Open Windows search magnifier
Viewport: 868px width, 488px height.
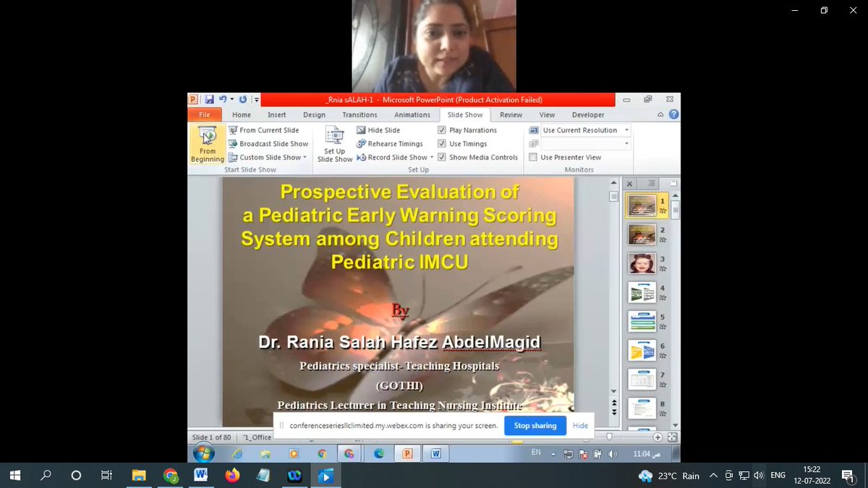point(46,476)
